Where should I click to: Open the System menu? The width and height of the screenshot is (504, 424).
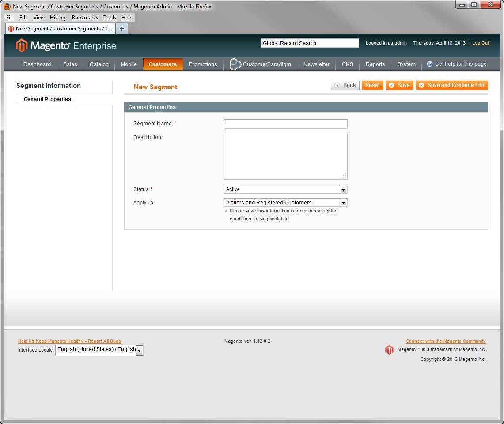[406, 64]
